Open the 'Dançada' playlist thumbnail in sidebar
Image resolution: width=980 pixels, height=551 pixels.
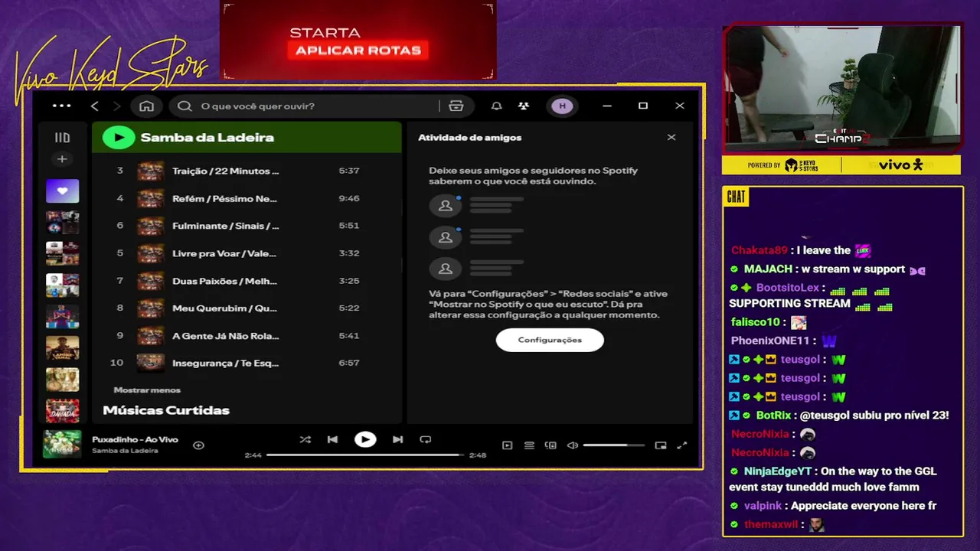62,411
